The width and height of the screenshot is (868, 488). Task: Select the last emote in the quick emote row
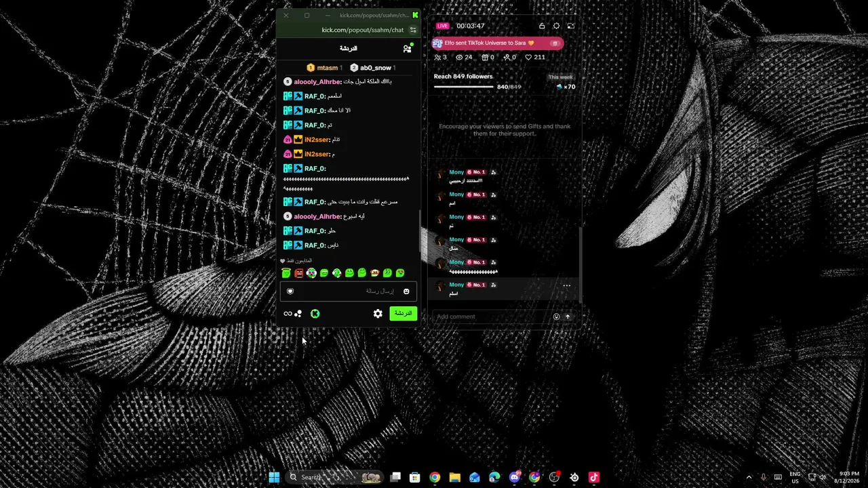coord(400,273)
